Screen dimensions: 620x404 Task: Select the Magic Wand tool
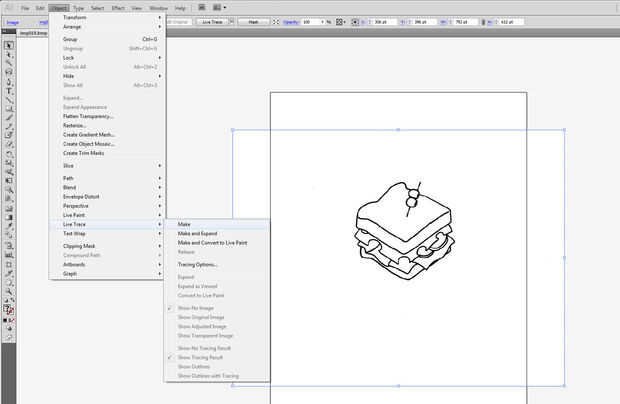pyautogui.click(x=9, y=63)
